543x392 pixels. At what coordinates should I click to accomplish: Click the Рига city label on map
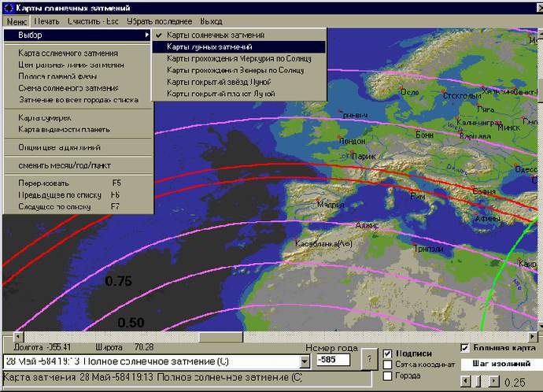(486, 109)
